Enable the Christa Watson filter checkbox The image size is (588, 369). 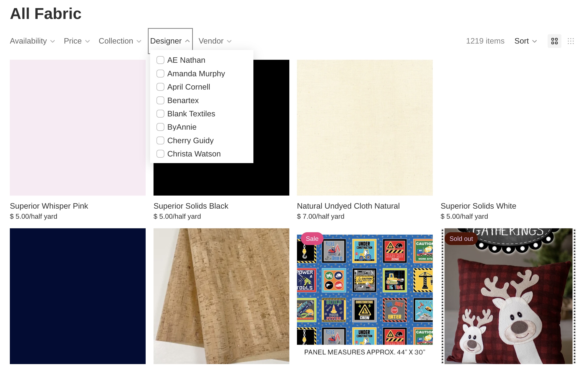[x=160, y=154]
